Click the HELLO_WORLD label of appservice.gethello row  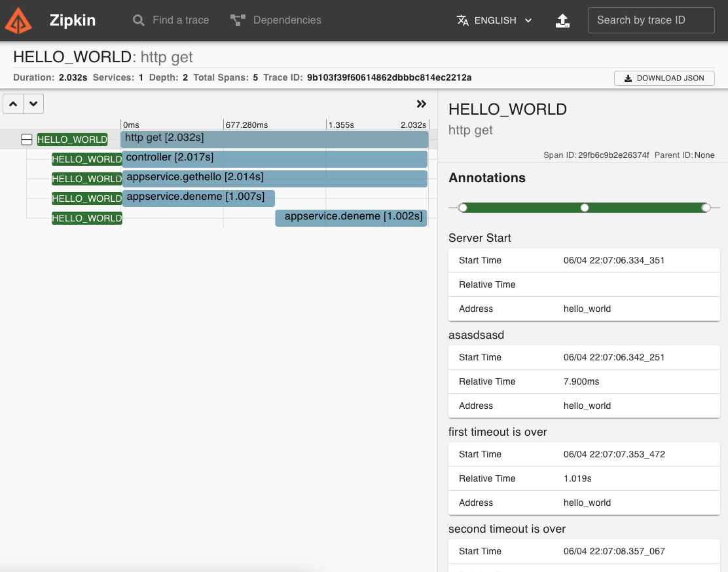tap(87, 179)
